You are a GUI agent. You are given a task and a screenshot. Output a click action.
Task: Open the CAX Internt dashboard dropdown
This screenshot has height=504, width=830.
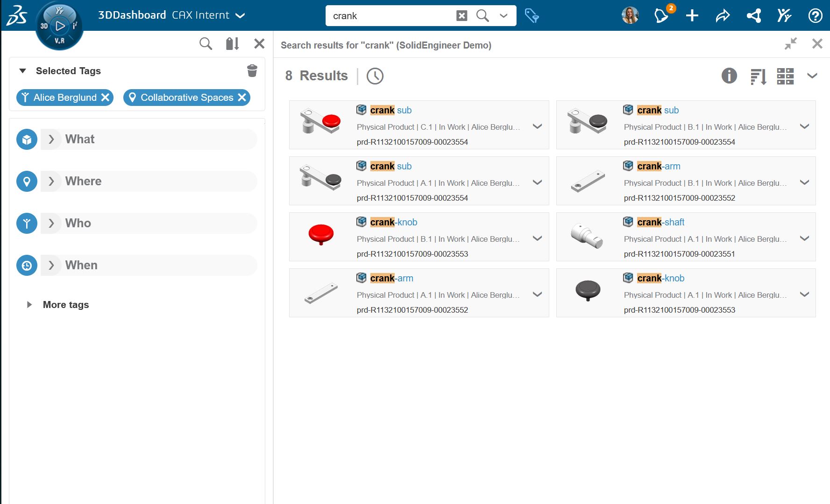pos(240,16)
